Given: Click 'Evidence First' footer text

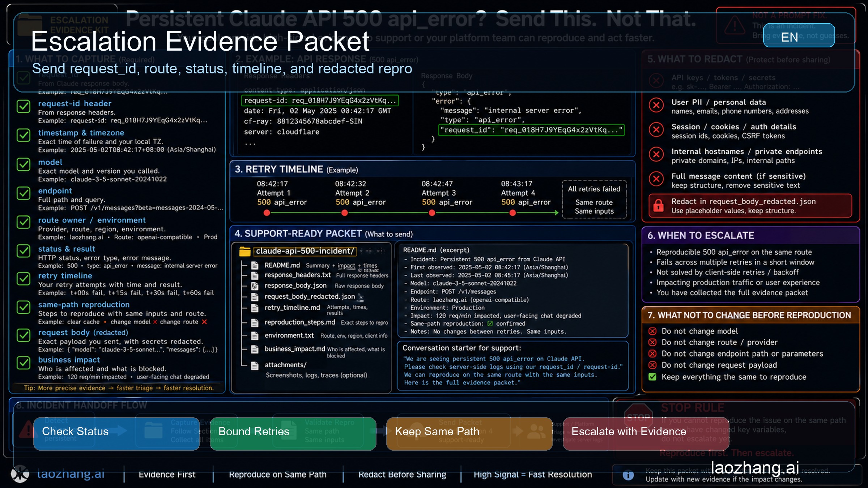Looking at the screenshot, I should point(167,475).
